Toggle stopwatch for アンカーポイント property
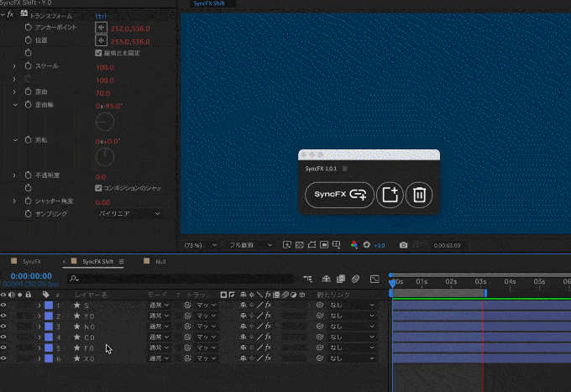Screen dimensions: 571x392 (x=28, y=28)
